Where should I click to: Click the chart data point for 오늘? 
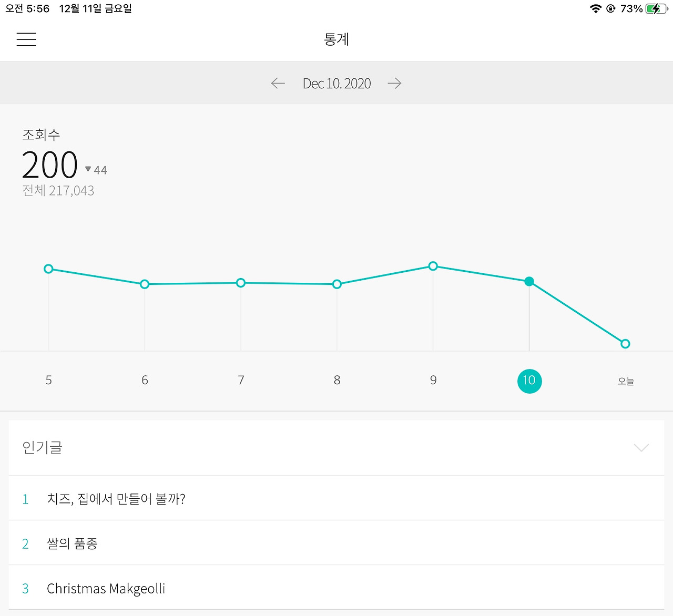[x=625, y=344]
